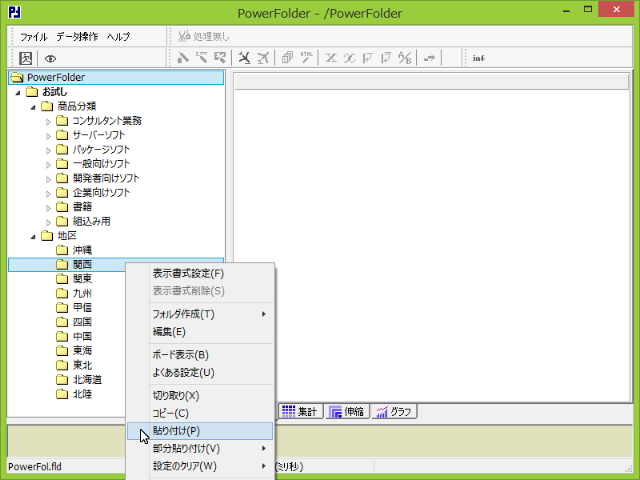Collapse the 地区 tree node
Viewport: 640px width, 480px height.
pyautogui.click(x=33, y=236)
